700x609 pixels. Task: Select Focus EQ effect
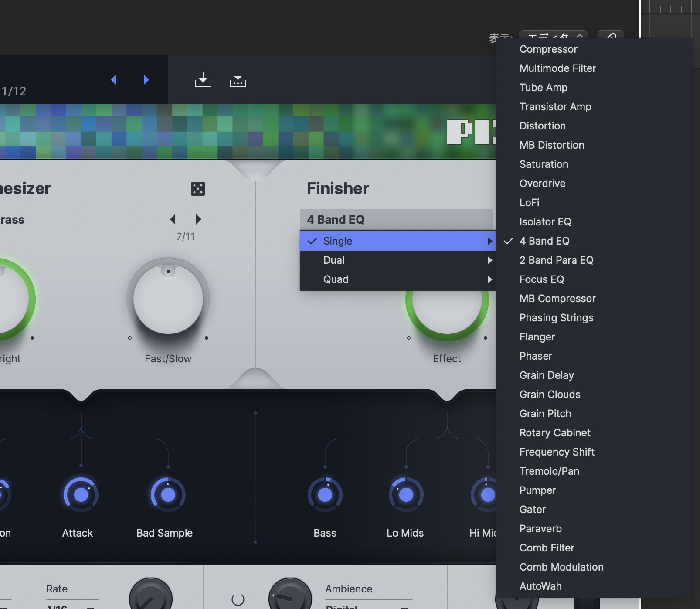coord(594,279)
